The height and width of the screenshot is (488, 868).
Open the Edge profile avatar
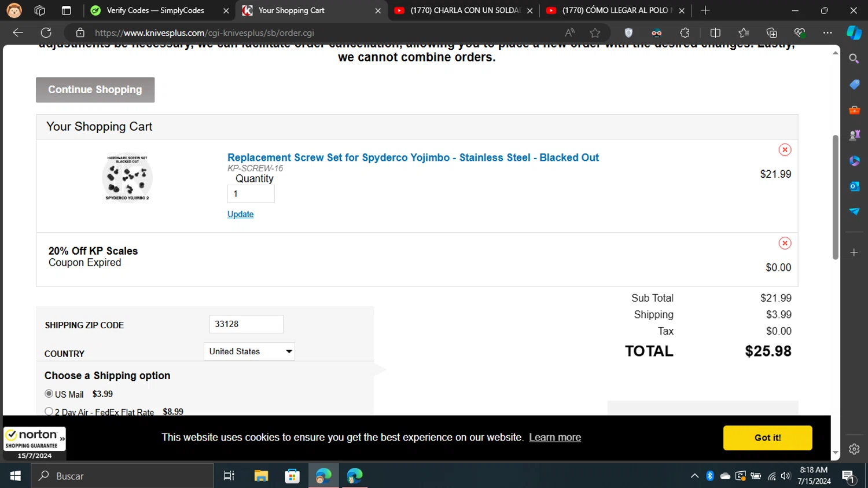click(14, 10)
